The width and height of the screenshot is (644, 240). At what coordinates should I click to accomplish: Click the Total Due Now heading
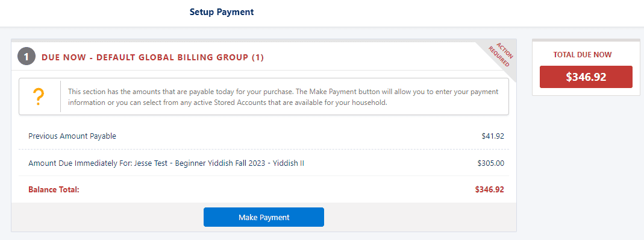pos(583,55)
